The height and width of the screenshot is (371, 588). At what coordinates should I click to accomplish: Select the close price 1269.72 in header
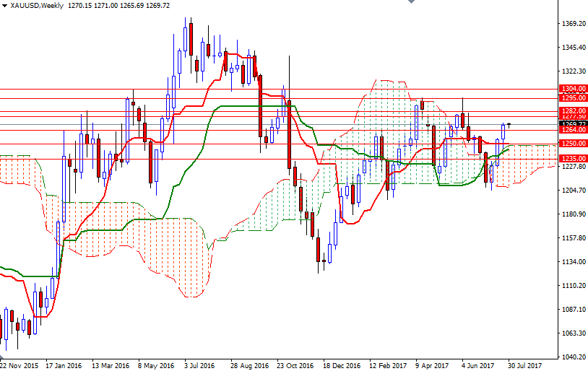[x=158, y=6]
